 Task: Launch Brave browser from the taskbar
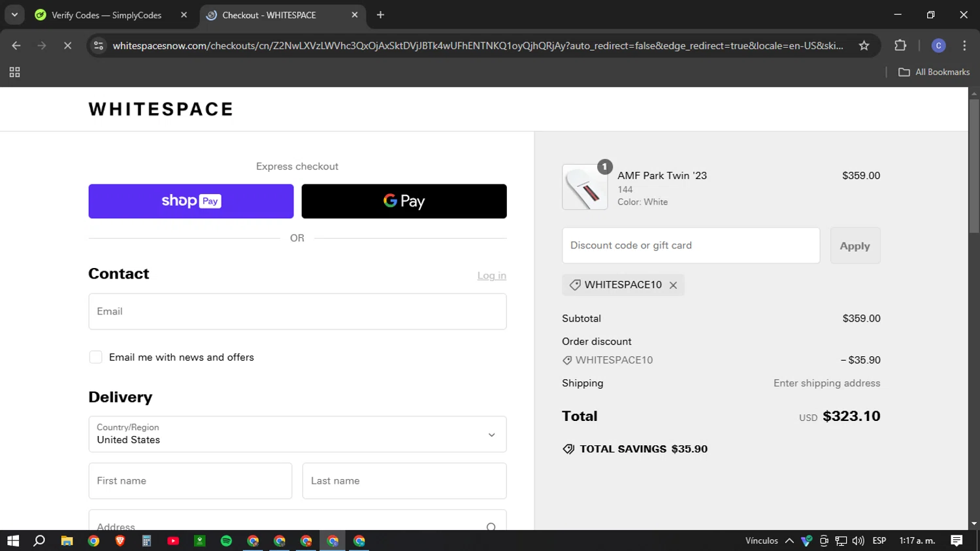[120, 541]
